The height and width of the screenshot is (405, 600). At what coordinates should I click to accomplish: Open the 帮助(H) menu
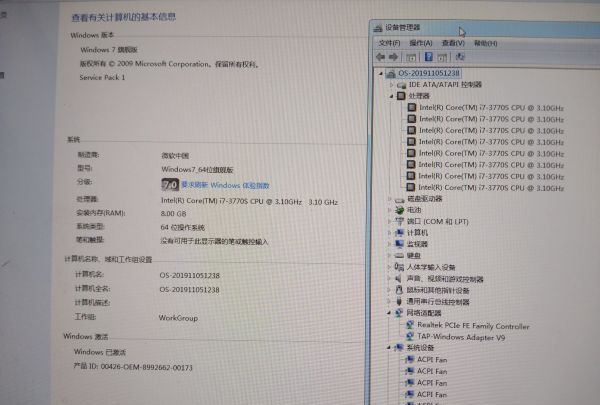486,43
